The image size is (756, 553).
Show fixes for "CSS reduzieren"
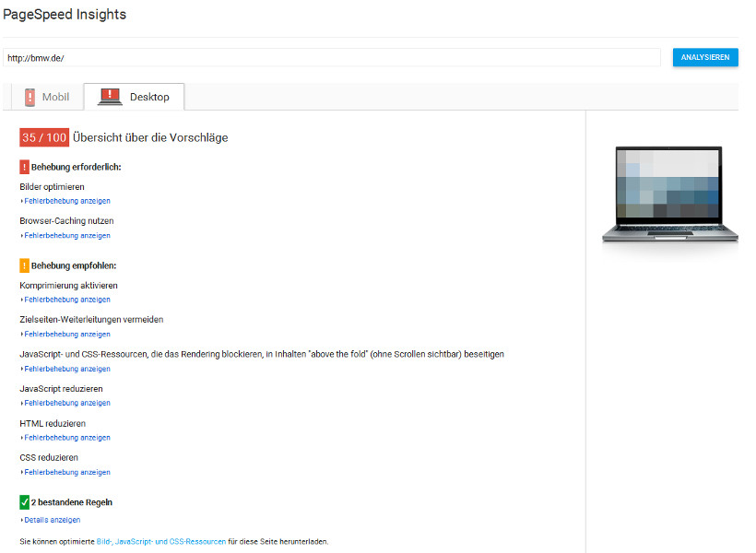(x=65, y=472)
